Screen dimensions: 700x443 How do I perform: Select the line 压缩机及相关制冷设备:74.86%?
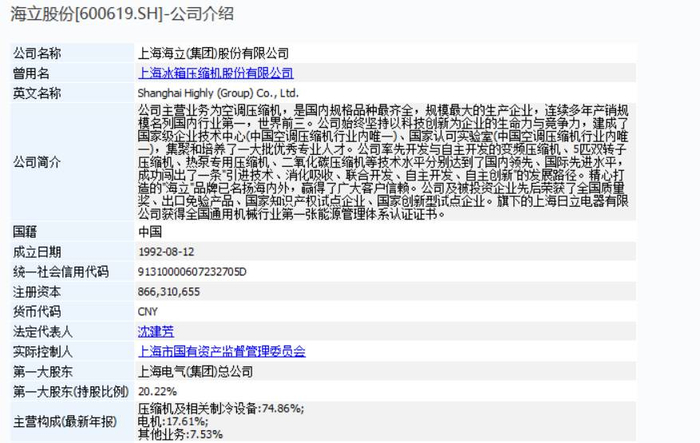point(221,408)
